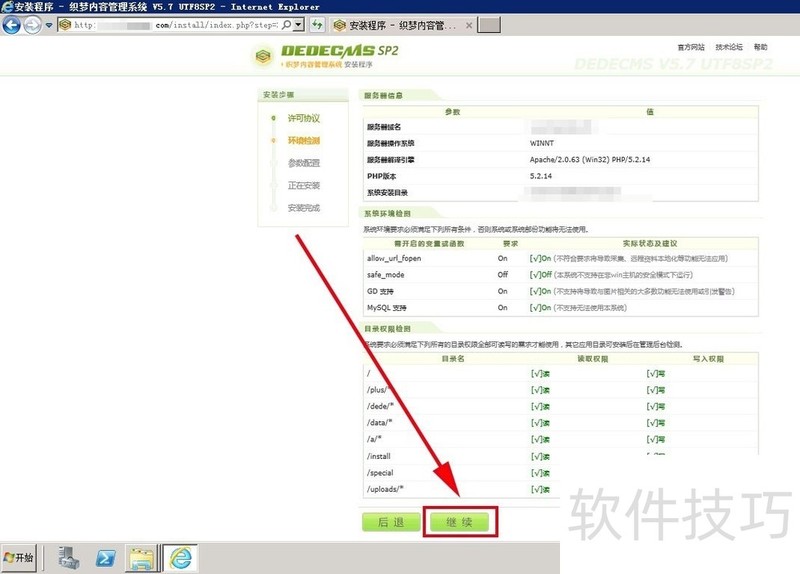Click the [√]On status for allow_url_fopen
The width and height of the screenshot is (800, 574).
point(540,258)
